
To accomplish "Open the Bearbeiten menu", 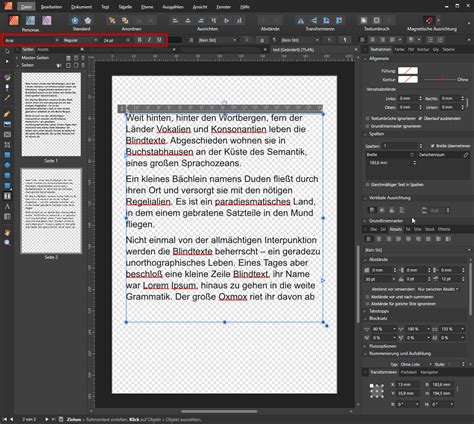I will click(51, 7).
